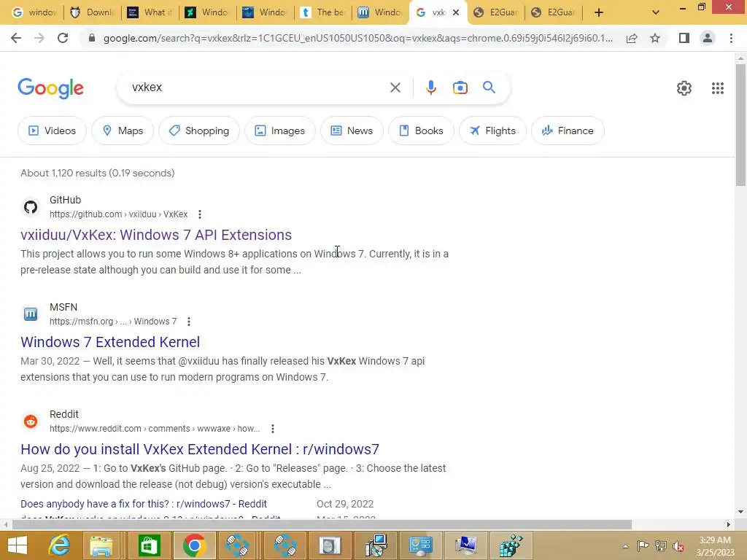Open Google apps grid
Image resolution: width=747 pixels, height=560 pixels.
click(x=718, y=88)
